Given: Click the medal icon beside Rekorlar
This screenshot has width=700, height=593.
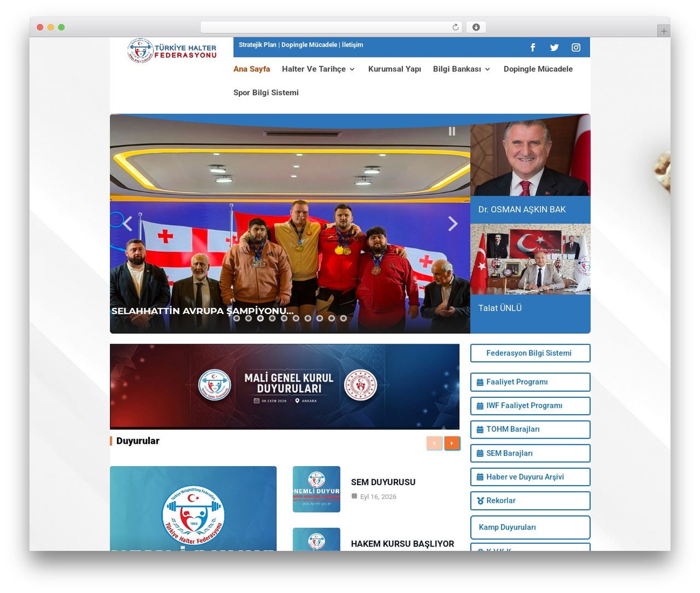Looking at the screenshot, I should point(480,501).
